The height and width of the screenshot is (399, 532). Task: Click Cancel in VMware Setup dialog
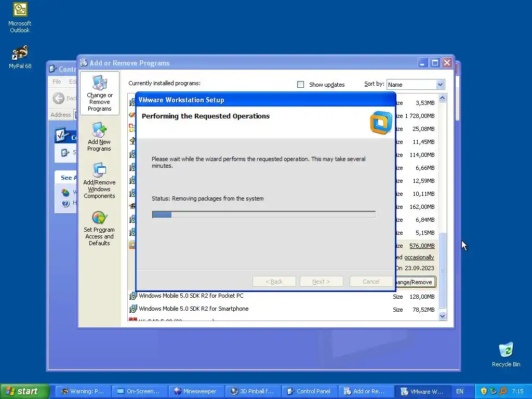[x=371, y=282]
